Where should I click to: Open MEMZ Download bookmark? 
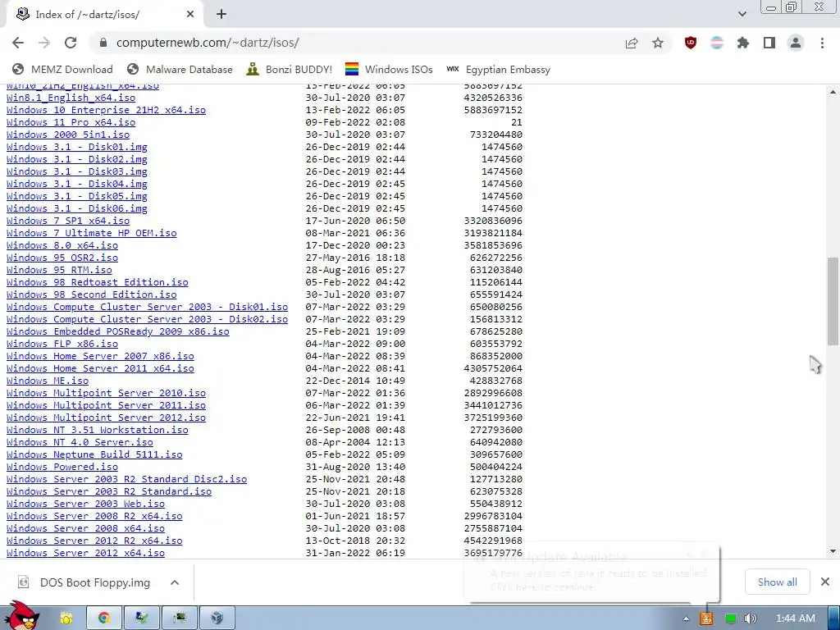coord(62,69)
